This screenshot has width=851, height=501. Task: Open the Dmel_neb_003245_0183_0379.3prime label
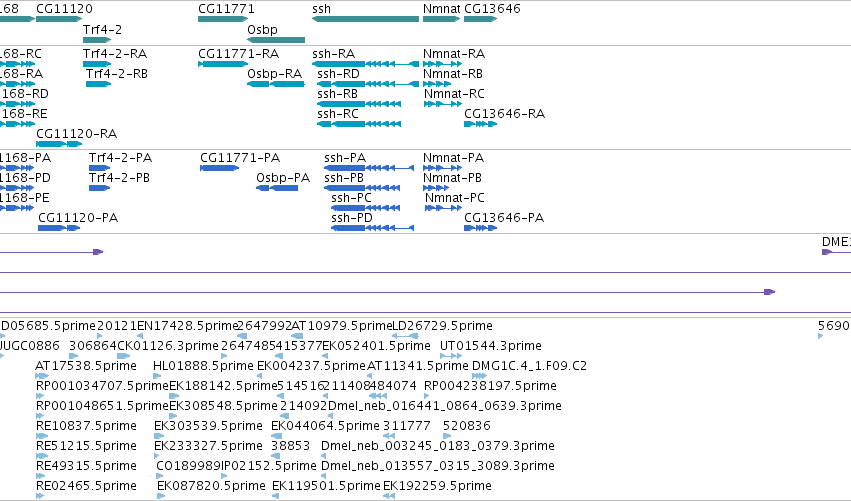click(x=438, y=446)
